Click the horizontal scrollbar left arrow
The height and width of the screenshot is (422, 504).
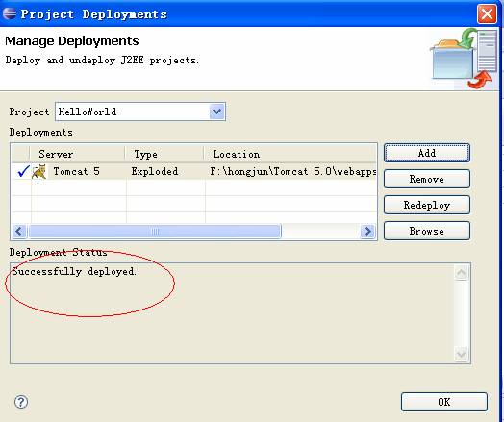(19, 232)
